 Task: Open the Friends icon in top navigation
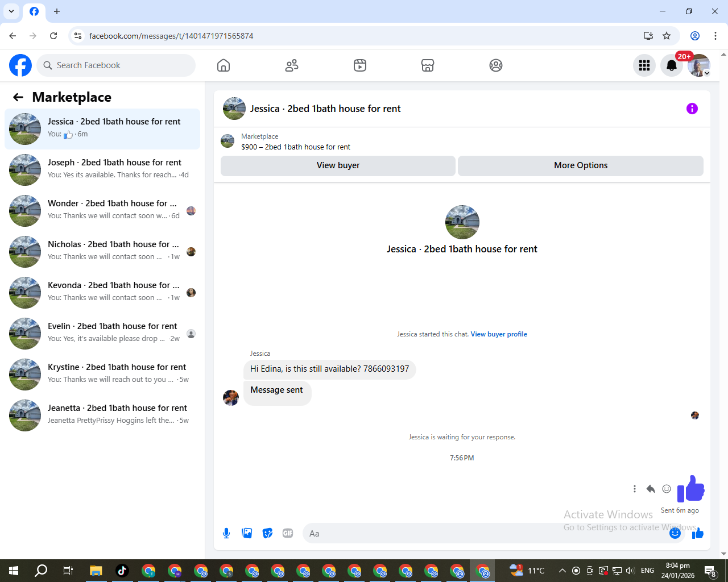click(x=292, y=65)
